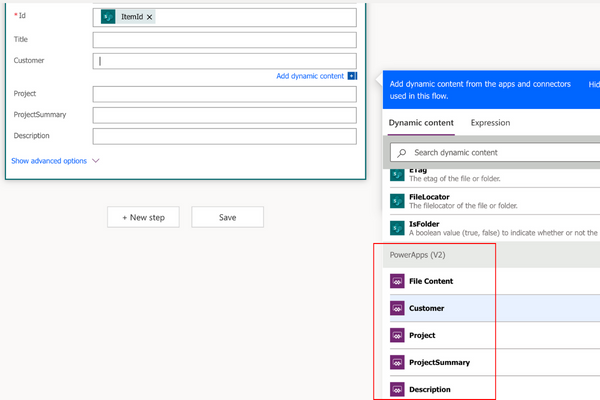Click the SharePoint icon in ItemId token
The height and width of the screenshot is (400, 600).
[108, 17]
